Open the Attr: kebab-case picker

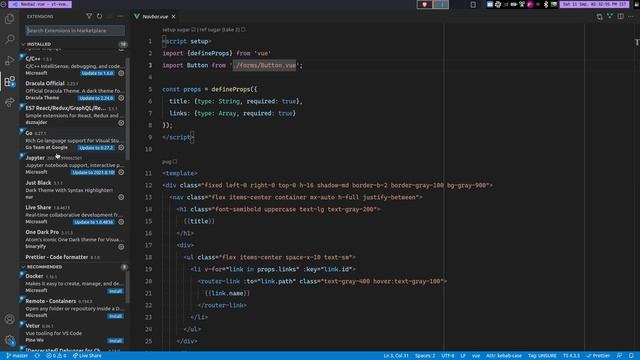[504, 356]
